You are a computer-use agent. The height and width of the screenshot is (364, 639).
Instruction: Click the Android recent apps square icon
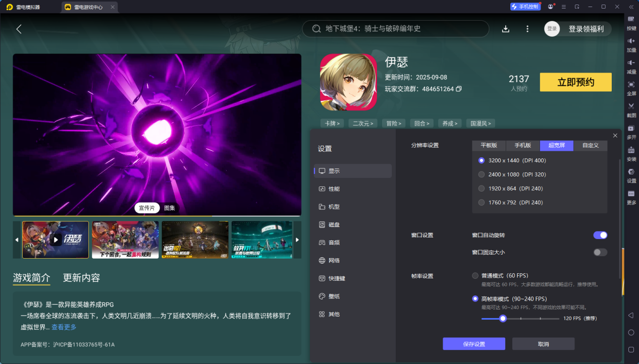coord(631,349)
